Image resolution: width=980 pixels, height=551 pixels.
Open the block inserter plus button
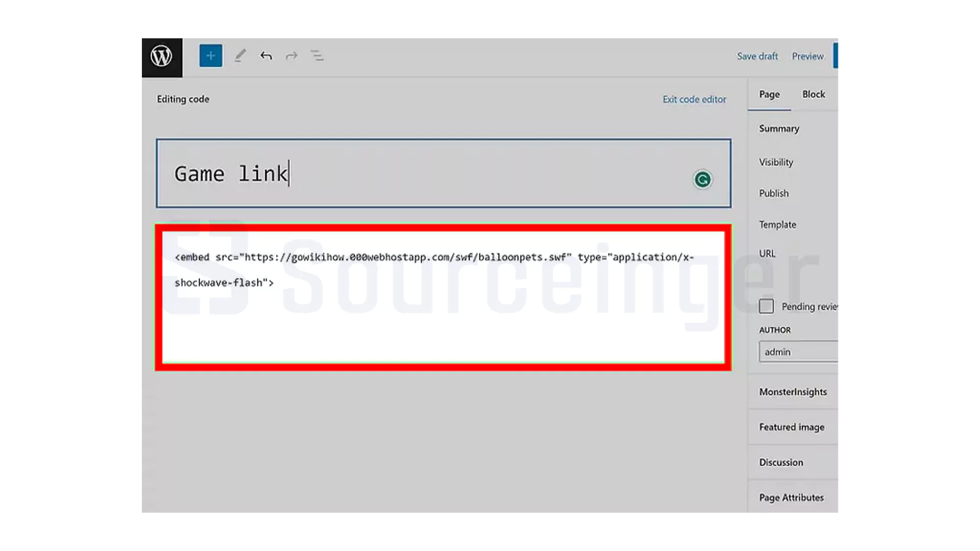(211, 56)
